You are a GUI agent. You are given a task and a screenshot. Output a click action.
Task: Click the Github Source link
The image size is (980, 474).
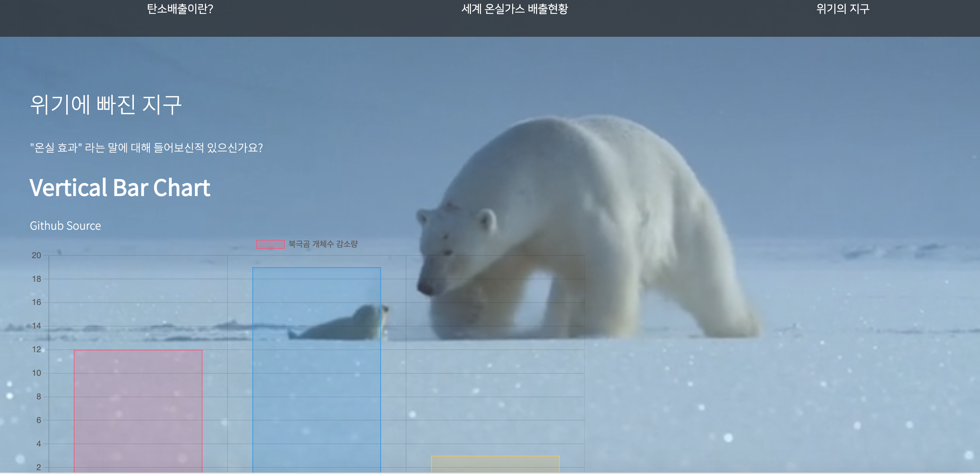pyautogui.click(x=66, y=226)
